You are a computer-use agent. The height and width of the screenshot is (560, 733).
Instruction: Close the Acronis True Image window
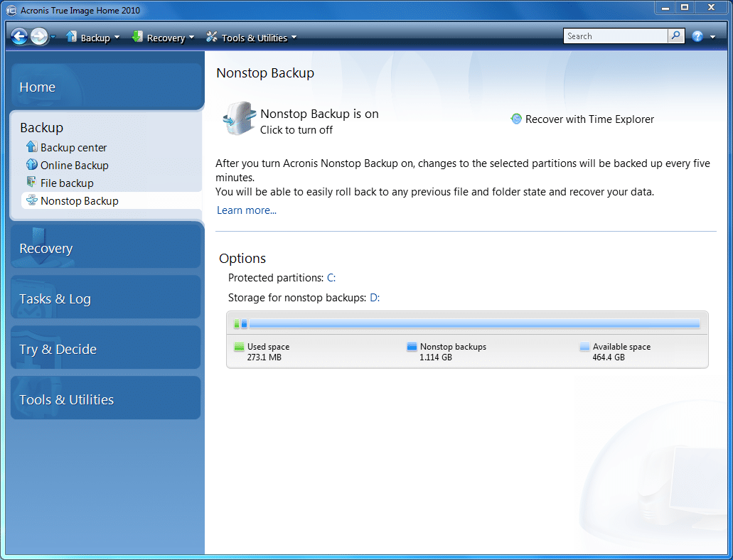click(x=711, y=8)
